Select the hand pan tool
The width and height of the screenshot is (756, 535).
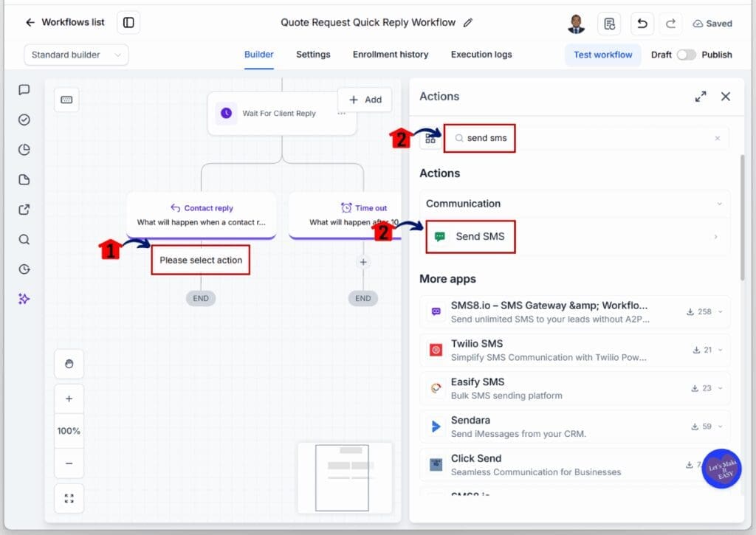pyautogui.click(x=69, y=364)
